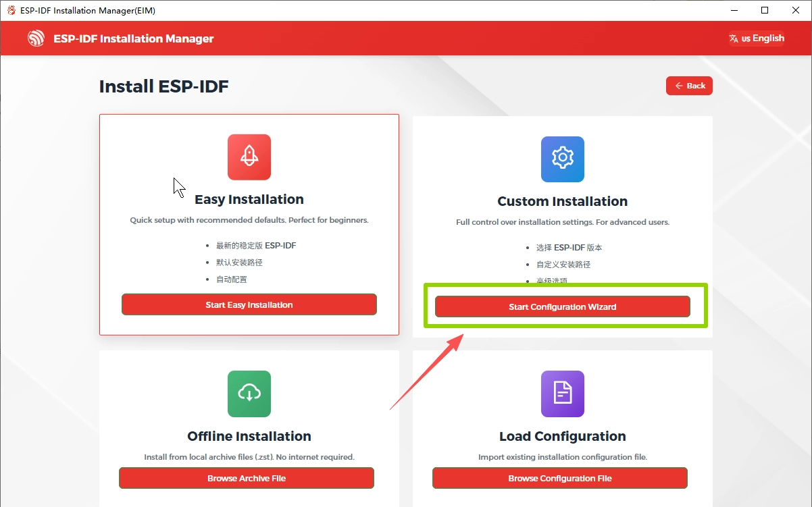Click the rocket Easy Installation icon

tap(249, 157)
